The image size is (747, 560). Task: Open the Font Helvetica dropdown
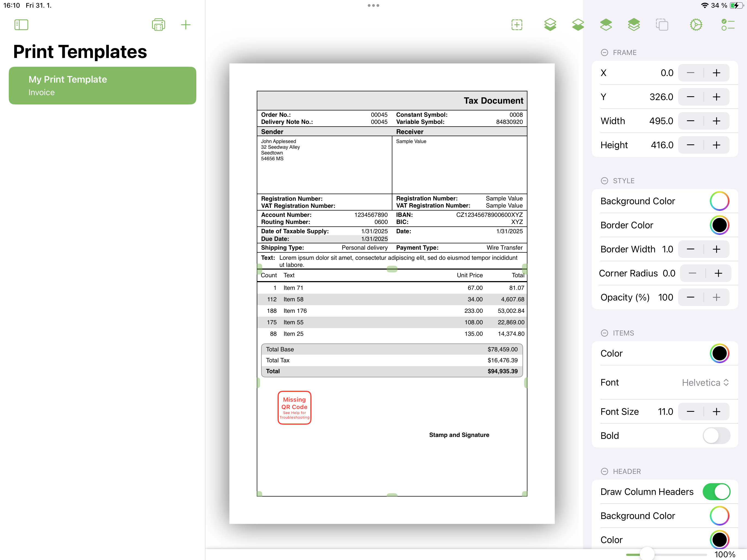coord(705,383)
